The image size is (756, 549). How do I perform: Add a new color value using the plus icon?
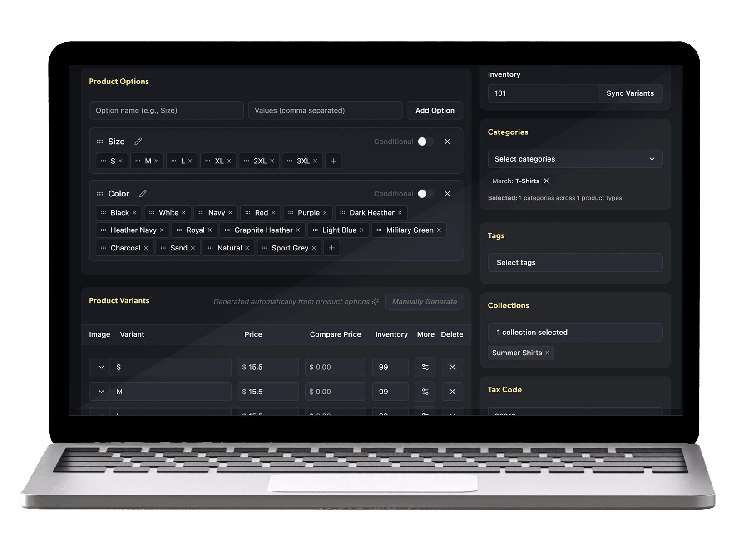(331, 248)
